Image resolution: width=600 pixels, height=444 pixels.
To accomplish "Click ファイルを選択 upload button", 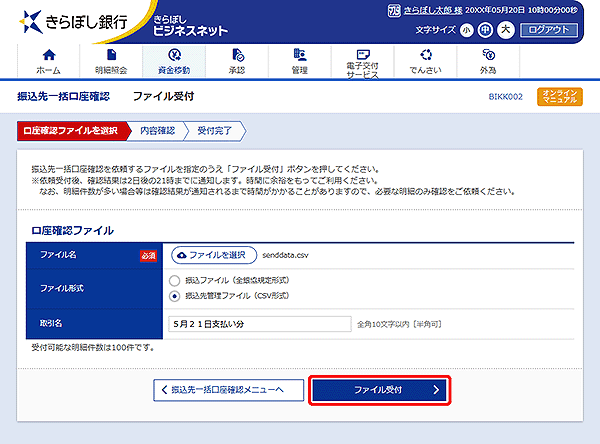I will [x=214, y=255].
